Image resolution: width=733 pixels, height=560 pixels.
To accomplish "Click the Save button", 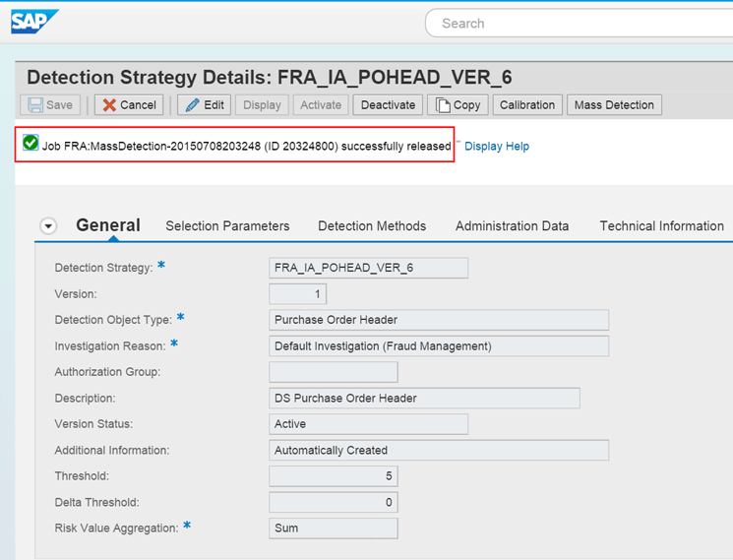I will (50, 104).
